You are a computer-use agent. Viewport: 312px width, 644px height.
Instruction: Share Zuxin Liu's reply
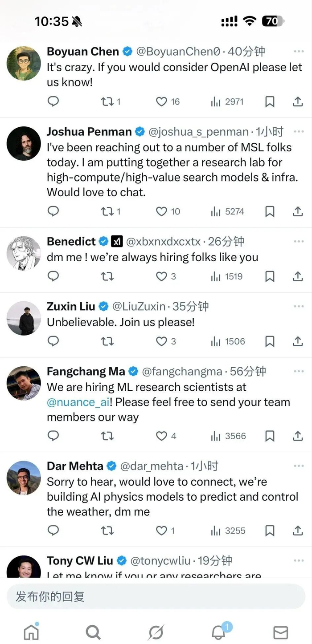pos(298,341)
